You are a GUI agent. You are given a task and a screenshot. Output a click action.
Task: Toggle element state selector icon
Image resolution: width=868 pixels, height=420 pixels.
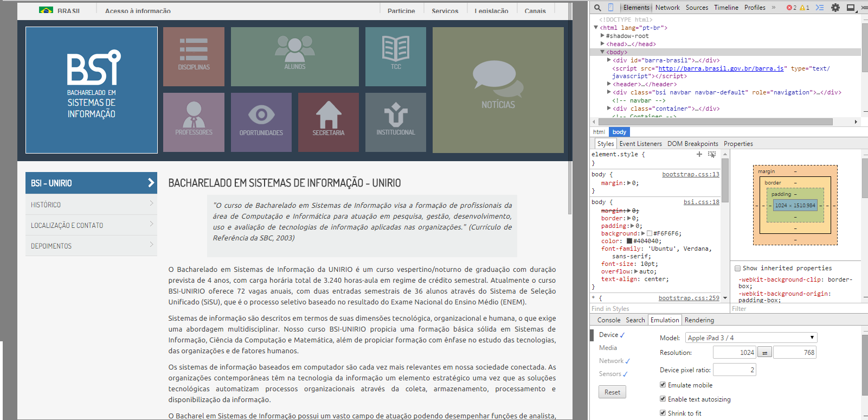click(x=712, y=154)
